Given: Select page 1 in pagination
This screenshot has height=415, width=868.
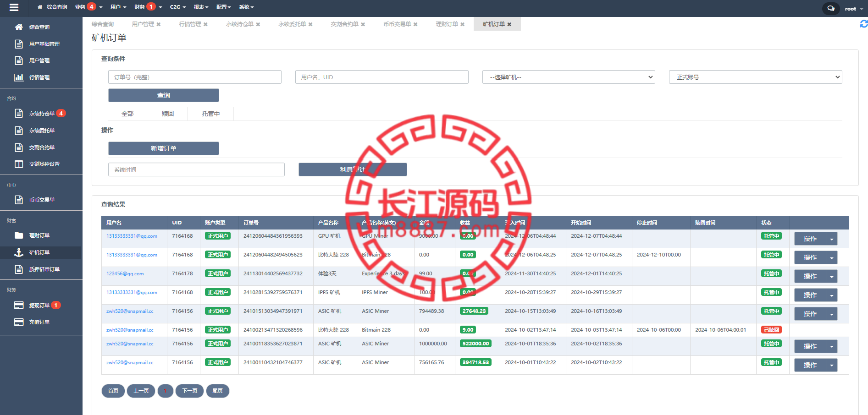Looking at the screenshot, I should click(x=166, y=391).
